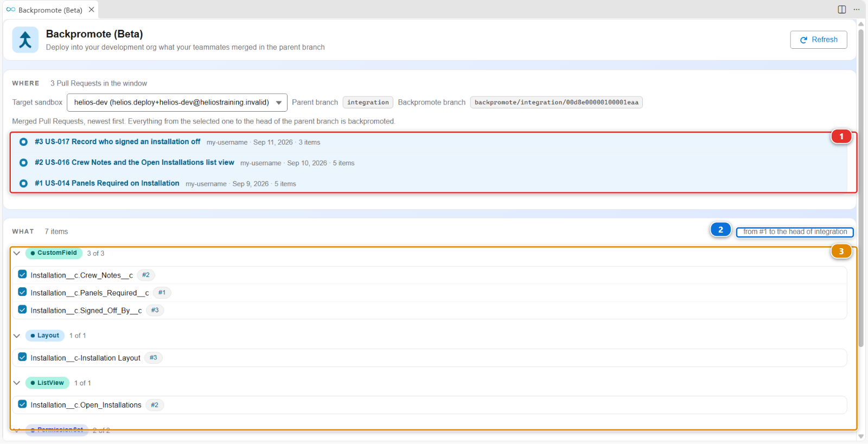Collapse the Layout group
The image size is (868, 444).
coord(17,336)
